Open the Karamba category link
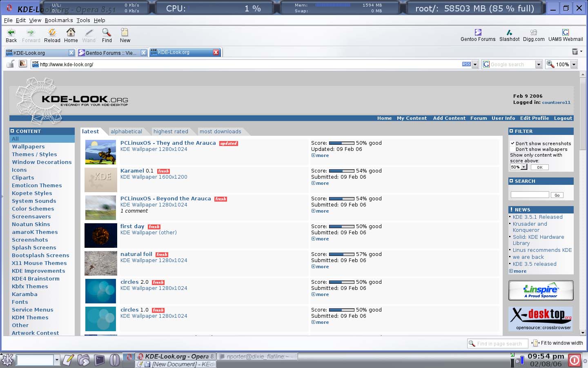588x368 pixels. (x=24, y=294)
